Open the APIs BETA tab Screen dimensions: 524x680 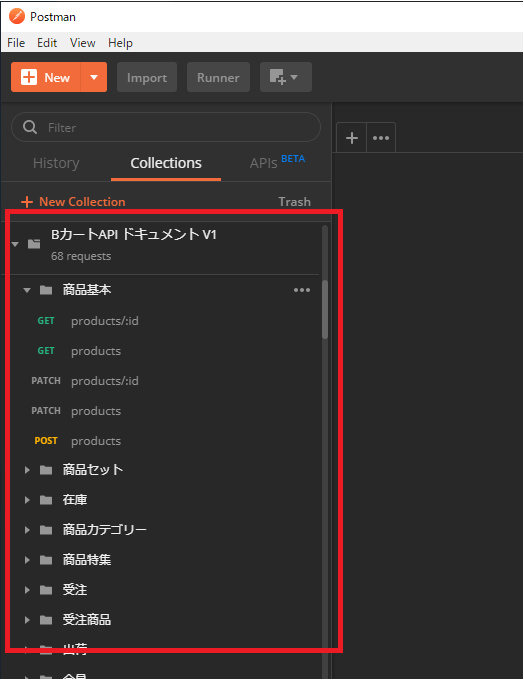pyautogui.click(x=277, y=162)
